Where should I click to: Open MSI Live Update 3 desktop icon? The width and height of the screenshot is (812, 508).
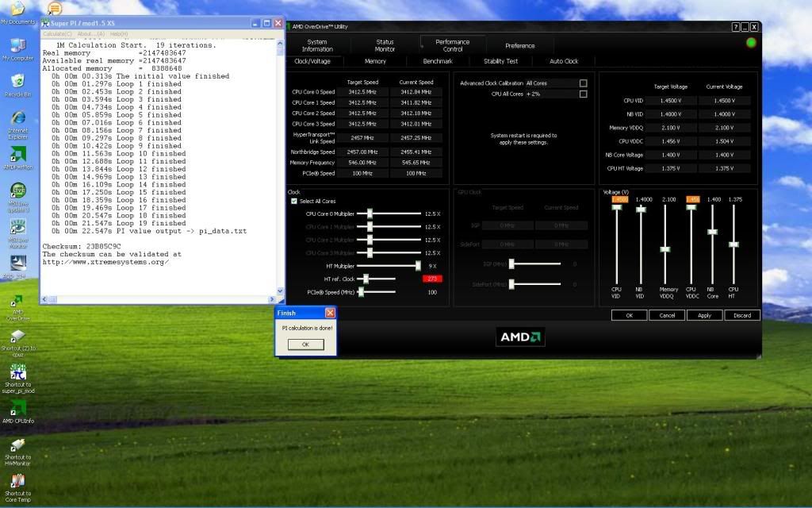[17, 198]
